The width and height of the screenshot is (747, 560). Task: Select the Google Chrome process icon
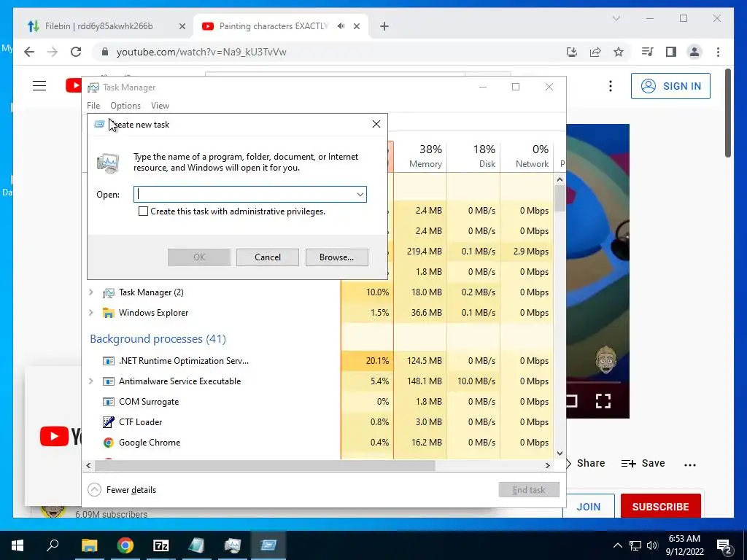109,443
